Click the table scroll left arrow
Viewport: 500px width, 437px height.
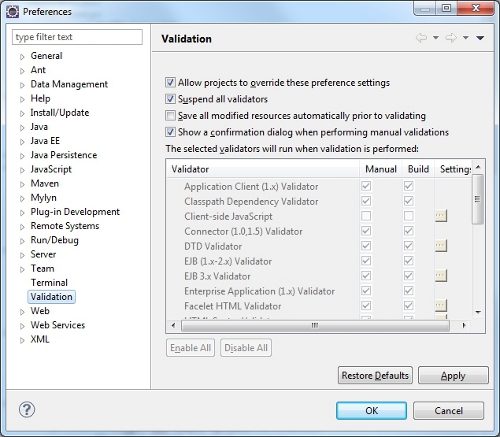[173, 325]
